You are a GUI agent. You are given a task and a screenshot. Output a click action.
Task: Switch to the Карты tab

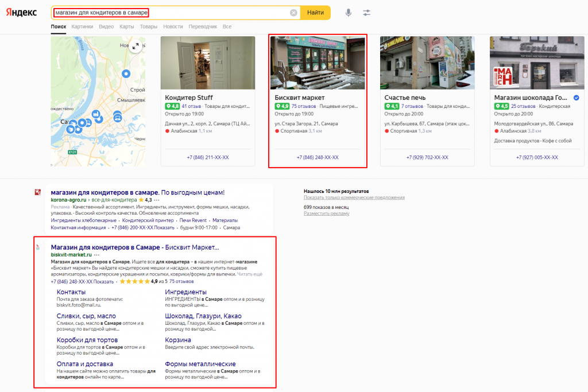tap(127, 26)
